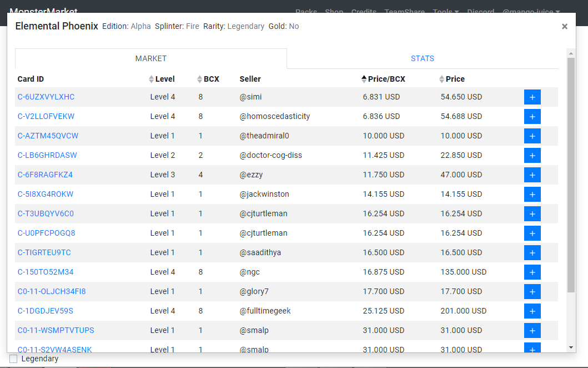Add @glory7's card with plus button
Screen dimensions: 588x368
532,292
